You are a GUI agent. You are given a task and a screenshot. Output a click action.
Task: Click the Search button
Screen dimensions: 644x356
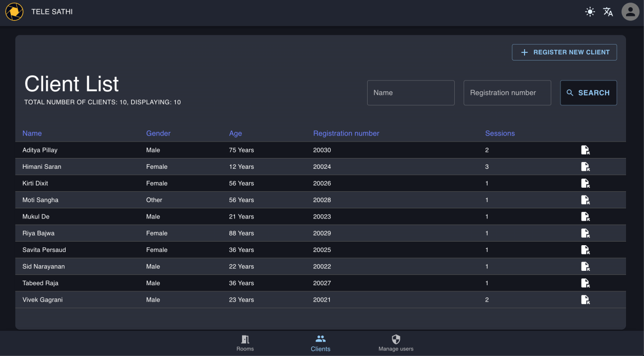588,93
